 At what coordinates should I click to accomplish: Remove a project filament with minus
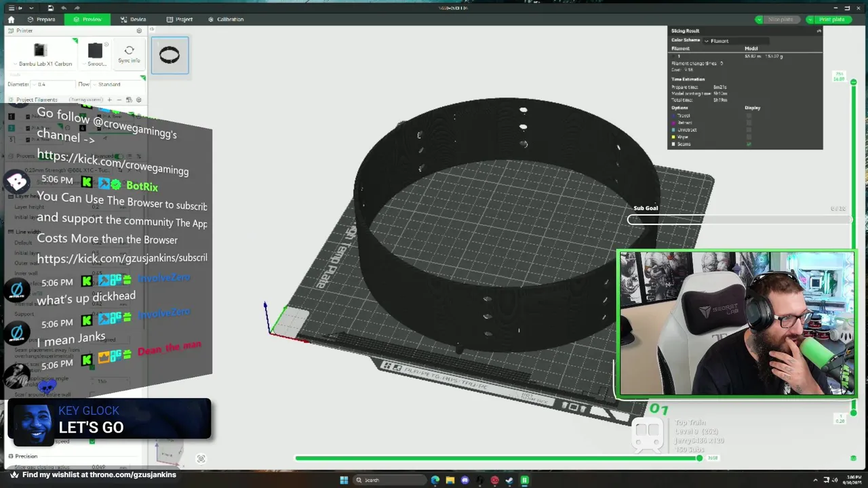coord(119,100)
